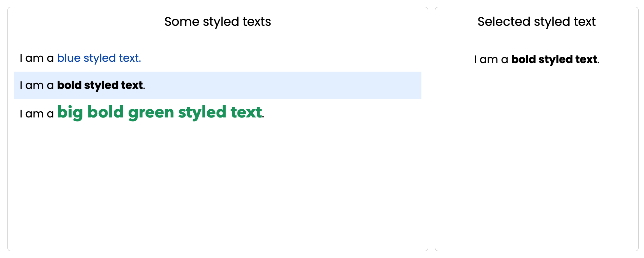Click the blue phrase "blue styled text."
Viewport: 644px width, 258px height.
pos(99,58)
